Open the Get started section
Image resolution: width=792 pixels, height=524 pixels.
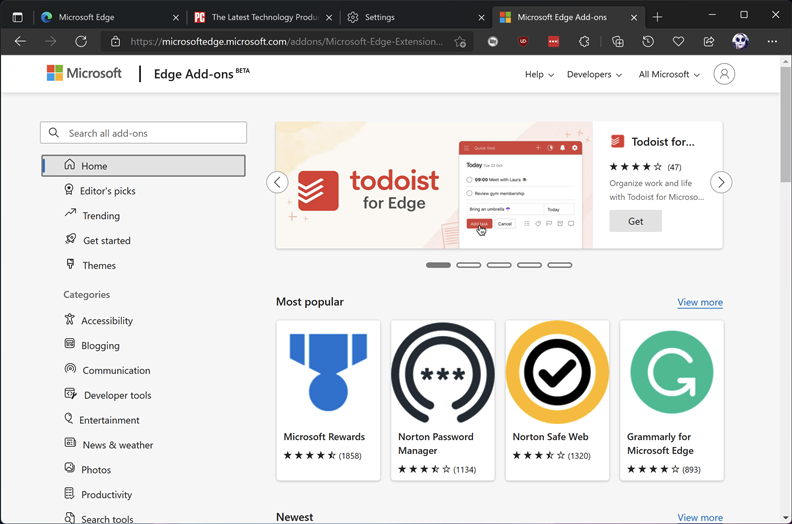click(97, 240)
